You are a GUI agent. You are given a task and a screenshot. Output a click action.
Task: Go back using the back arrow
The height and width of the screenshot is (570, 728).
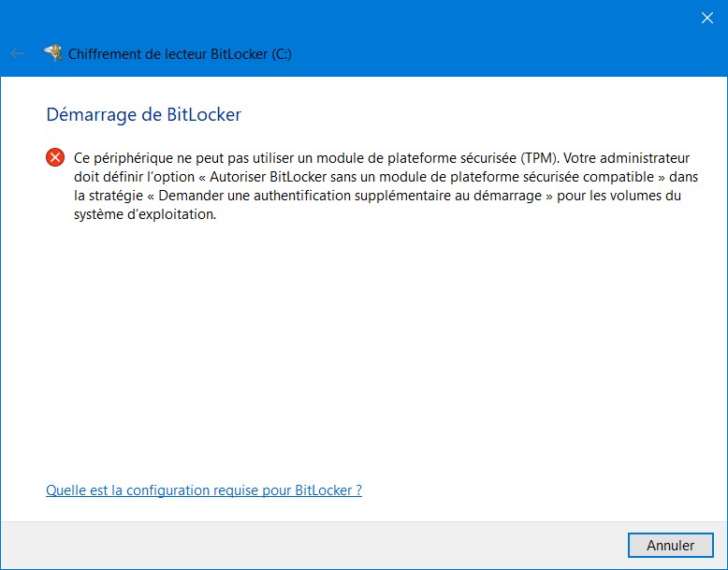pyautogui.click(x=17, y=53)
